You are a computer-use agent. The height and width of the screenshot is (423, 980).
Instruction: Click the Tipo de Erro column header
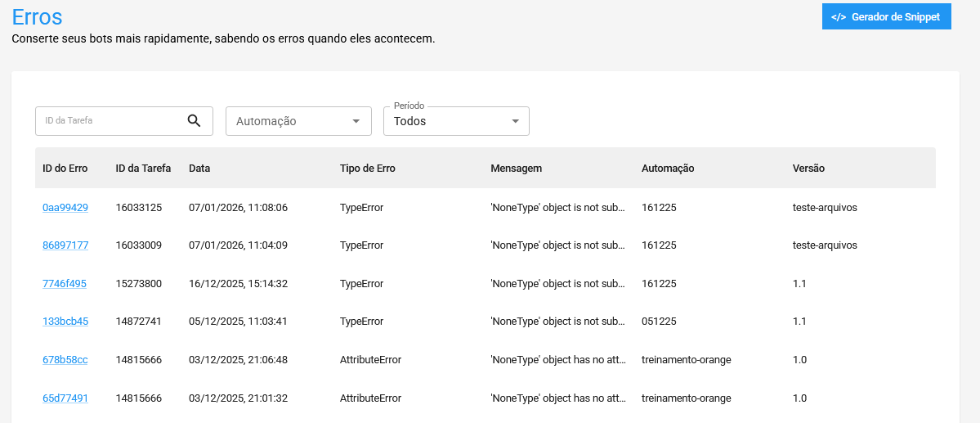coord(367,169)
